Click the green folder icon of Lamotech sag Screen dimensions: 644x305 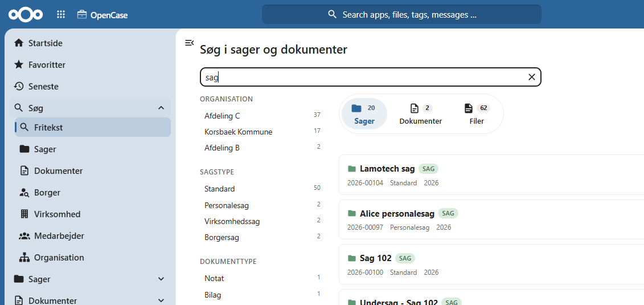[351, 169]
